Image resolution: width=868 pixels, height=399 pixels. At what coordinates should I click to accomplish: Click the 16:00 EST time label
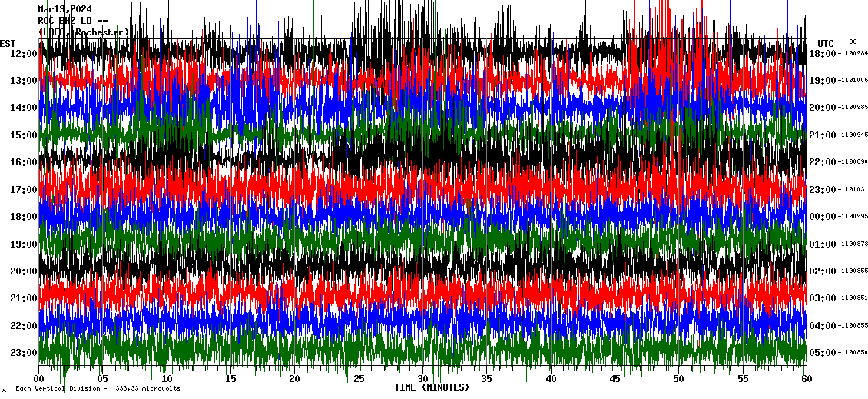23,161
